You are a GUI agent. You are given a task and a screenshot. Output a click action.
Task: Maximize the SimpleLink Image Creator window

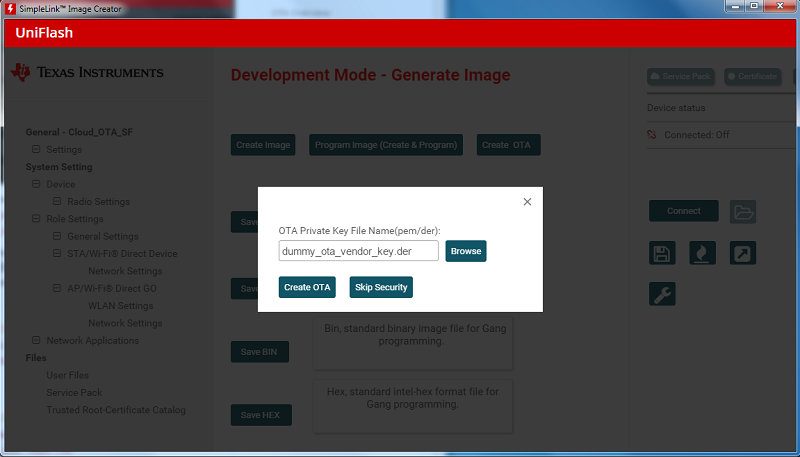tap(754, 6)
